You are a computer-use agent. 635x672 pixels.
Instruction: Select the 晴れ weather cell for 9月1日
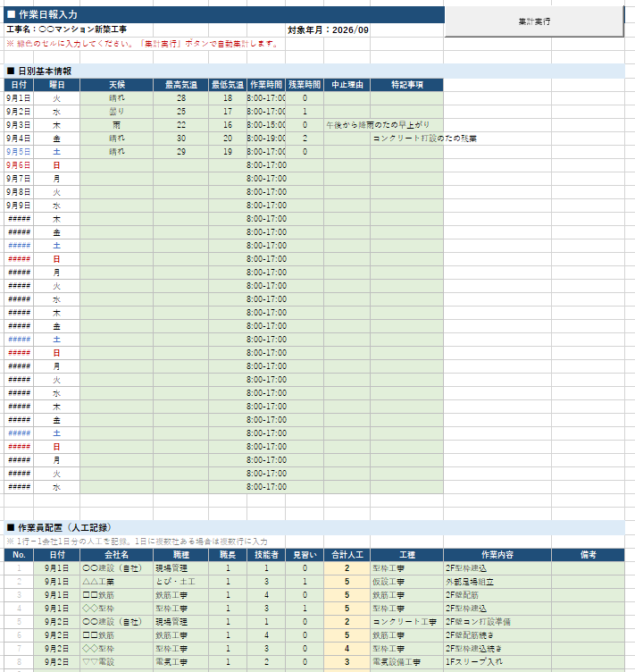point(116,98)
